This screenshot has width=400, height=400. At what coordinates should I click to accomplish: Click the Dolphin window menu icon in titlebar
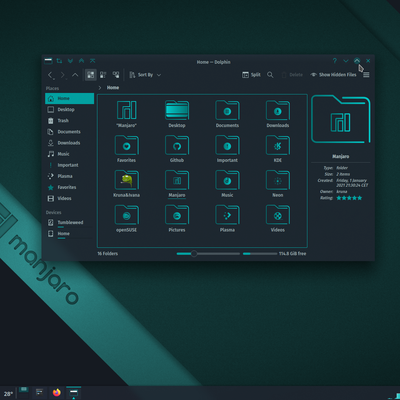click(48, 61)
